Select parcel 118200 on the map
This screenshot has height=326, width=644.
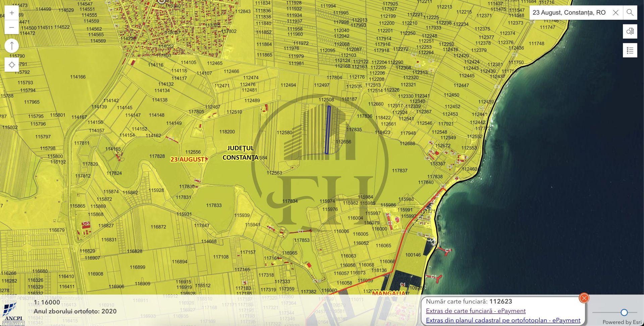point(227,132)
